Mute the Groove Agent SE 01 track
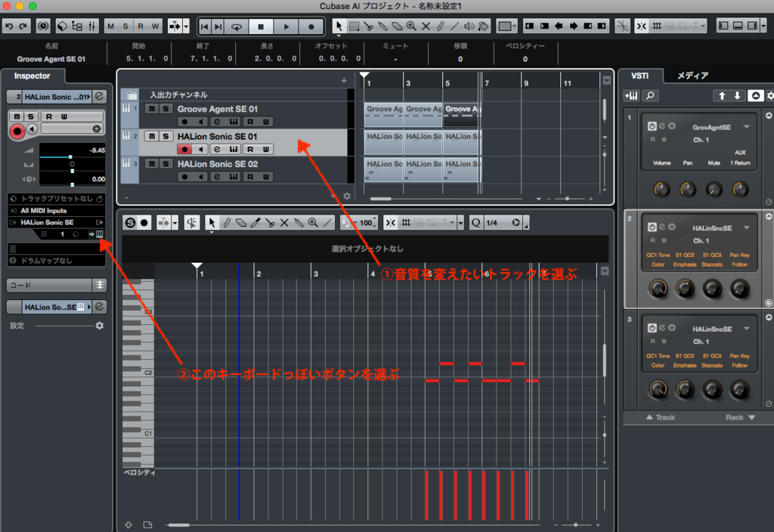This screenshot has width=774, height=532. [152, 109]
